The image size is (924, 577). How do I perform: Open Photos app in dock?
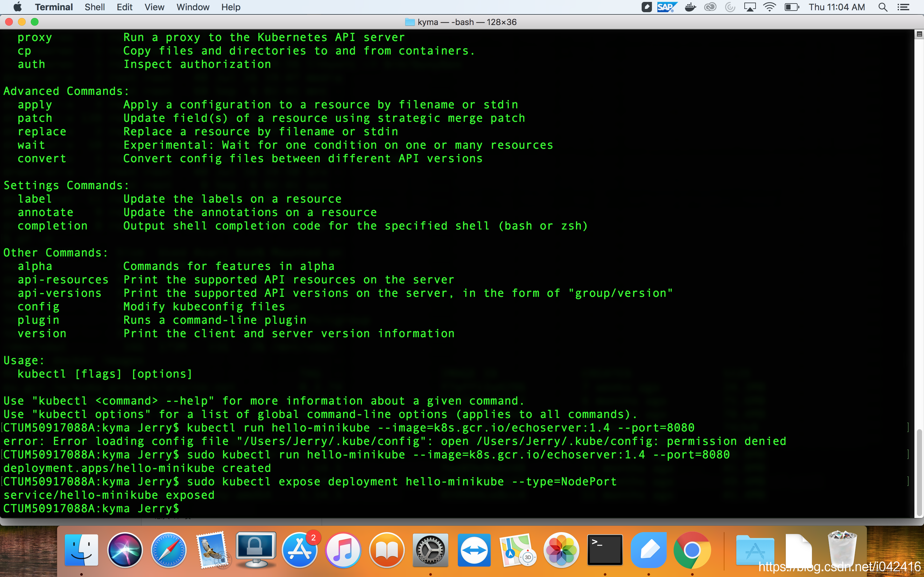561,550
